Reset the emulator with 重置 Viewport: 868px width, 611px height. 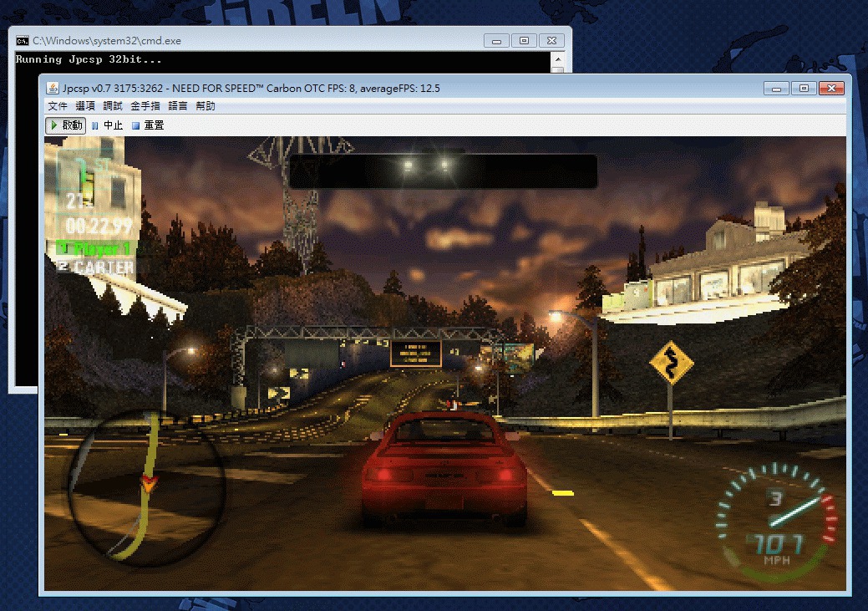click(149, 125)
